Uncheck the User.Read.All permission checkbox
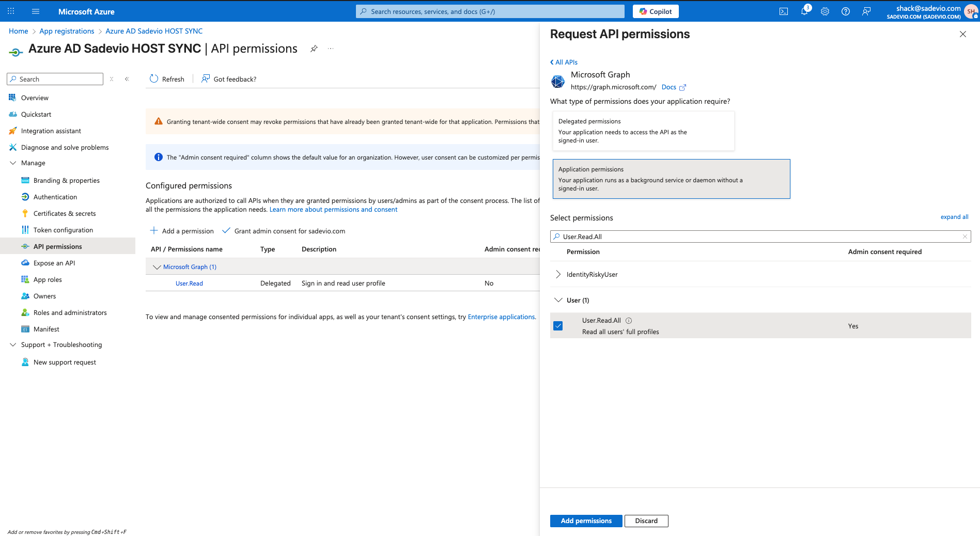 click(558, 326)
